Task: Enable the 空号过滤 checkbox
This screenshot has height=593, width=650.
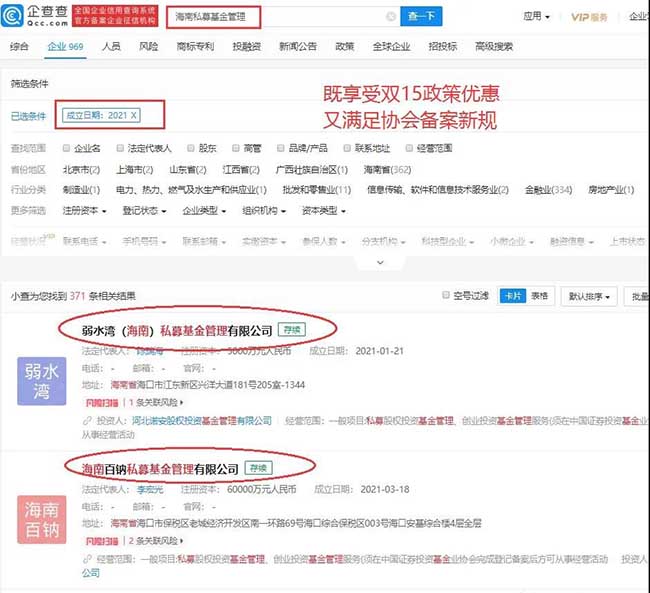Action: click(446, 295)
